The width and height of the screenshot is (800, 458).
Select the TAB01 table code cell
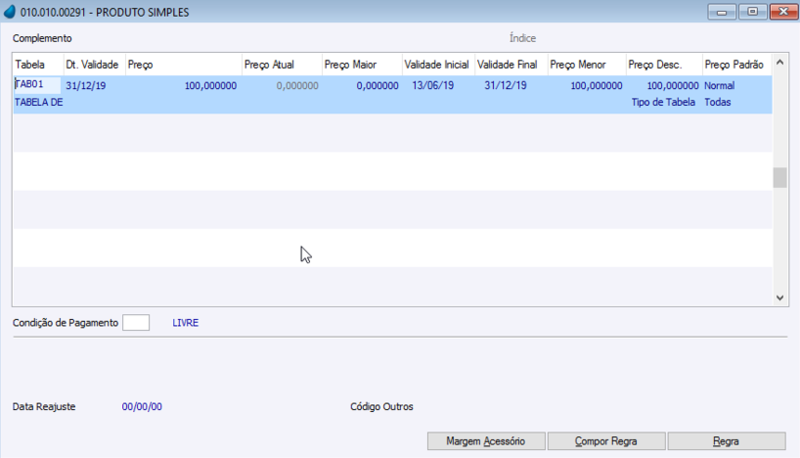coord(37,84)
